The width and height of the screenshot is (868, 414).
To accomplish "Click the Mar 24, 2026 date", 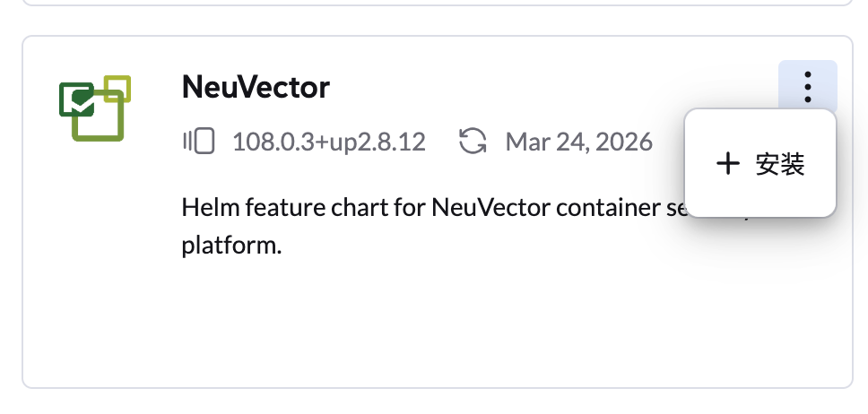I will pos(578,142).
